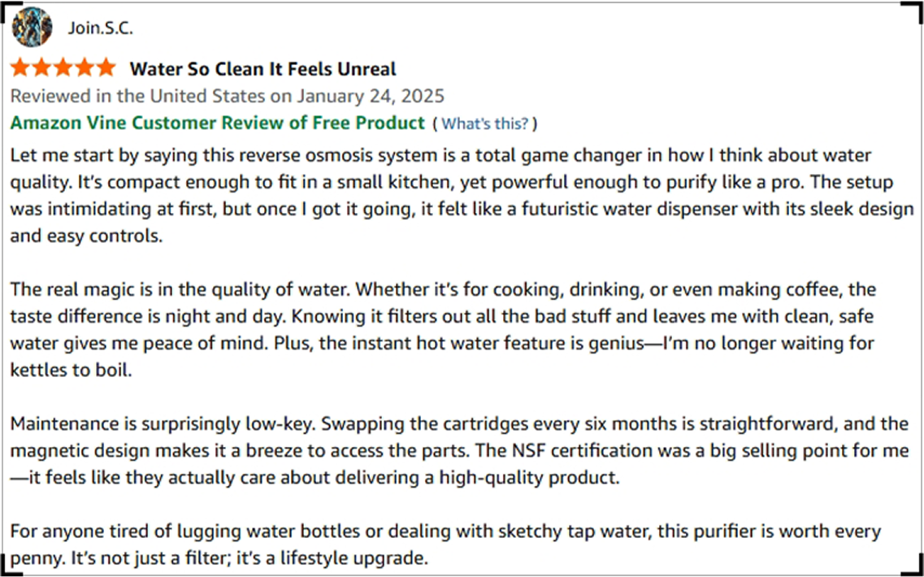This screenshot has height=577, width=924.
Task: Click the Join.S.C. reviewer avatar
Action: [33, 28]
